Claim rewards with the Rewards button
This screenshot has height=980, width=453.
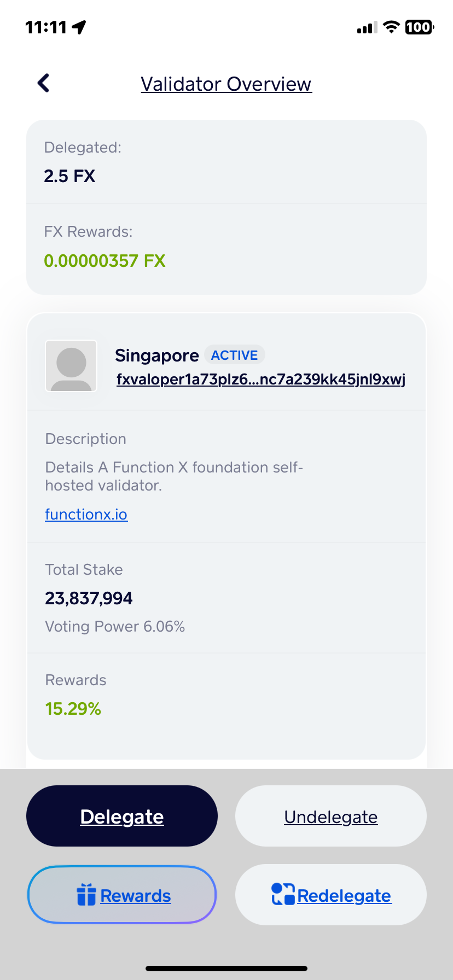[x=122, y=895]
